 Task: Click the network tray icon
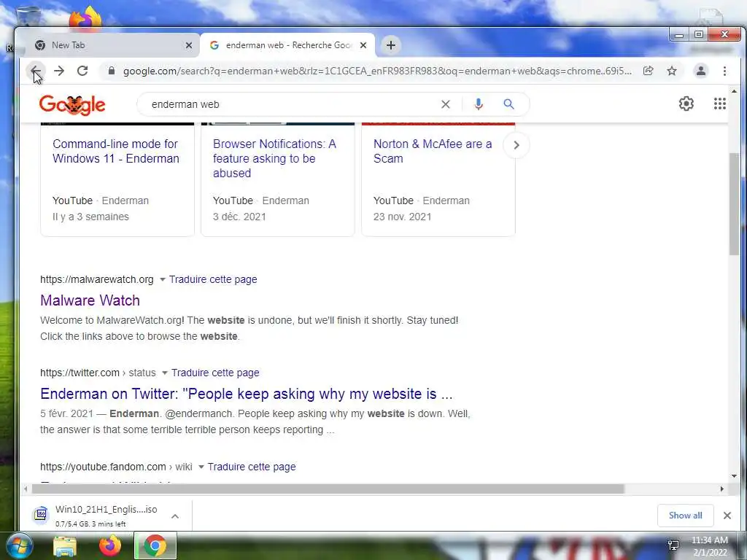click(673, 545)
